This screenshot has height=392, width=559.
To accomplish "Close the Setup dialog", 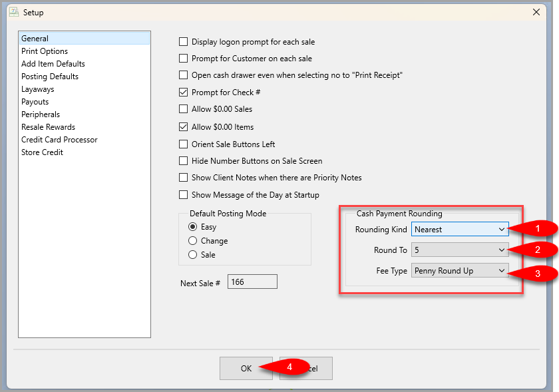I will tap(536, 12).
